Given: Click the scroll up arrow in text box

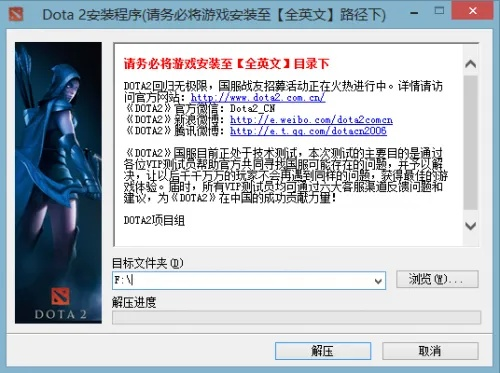Looking at the screenshot, I should point(471,64).
